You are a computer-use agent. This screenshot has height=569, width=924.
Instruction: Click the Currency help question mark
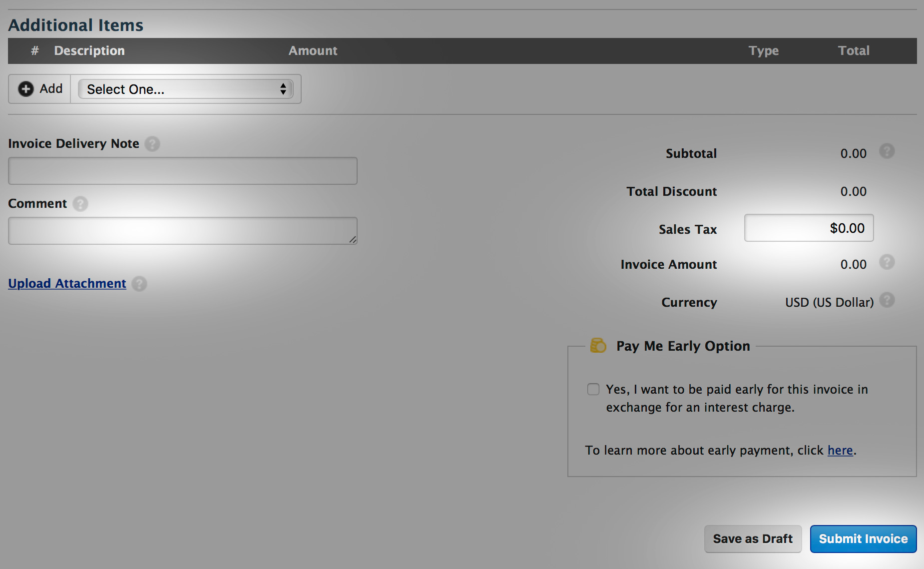pyautogui.click(x=887, y=300)
